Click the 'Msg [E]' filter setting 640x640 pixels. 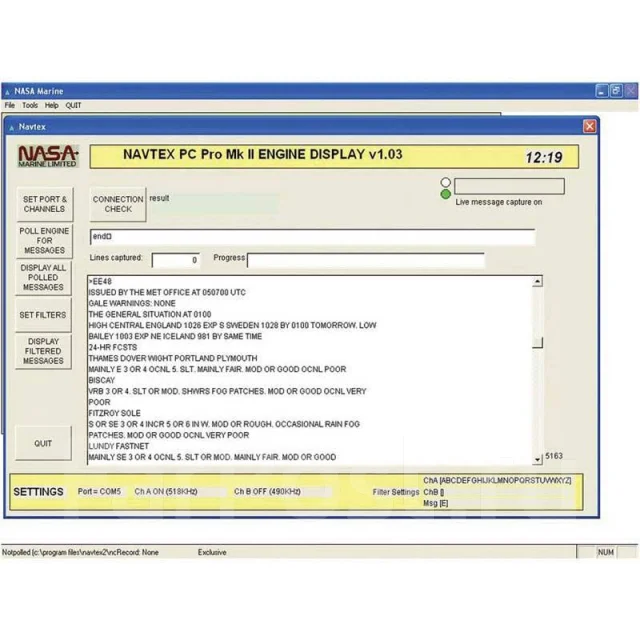[x=436, y=503]
